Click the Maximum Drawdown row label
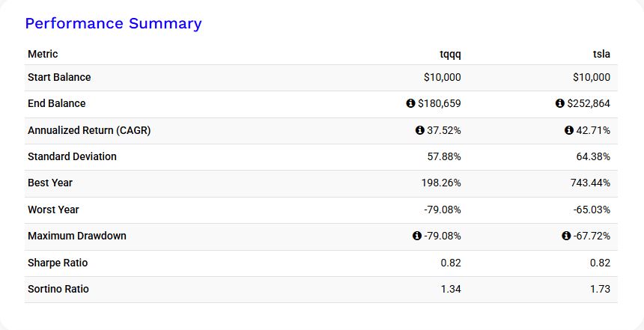The width and height of the screenshot is (644, 330). [77, 236]
